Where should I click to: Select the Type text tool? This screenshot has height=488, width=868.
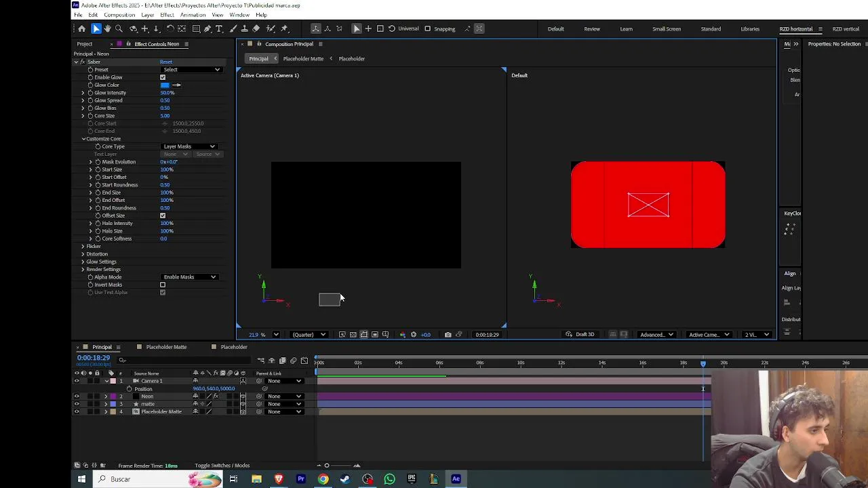click(x=219, y=28)
